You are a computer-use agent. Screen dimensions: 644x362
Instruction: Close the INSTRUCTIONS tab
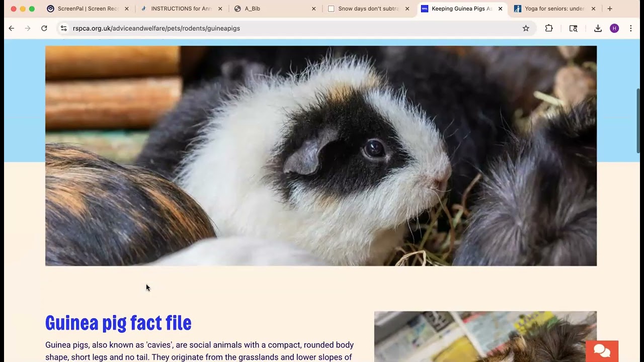220,9
